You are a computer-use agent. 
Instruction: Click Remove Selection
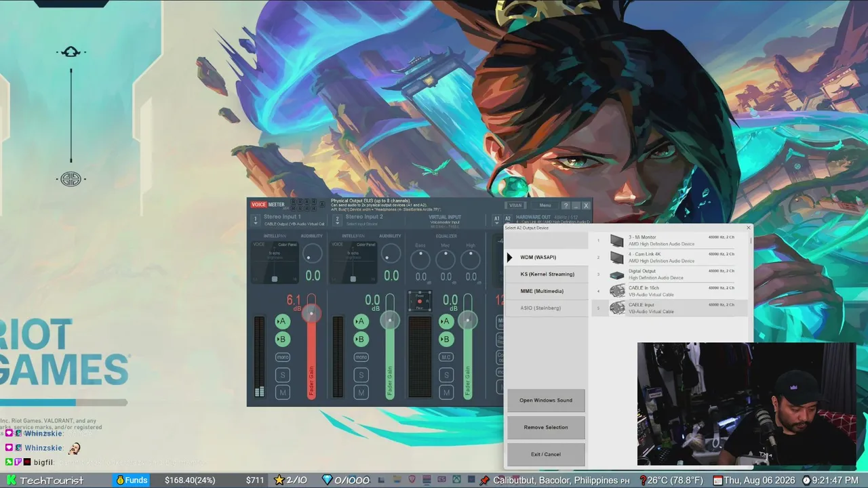pyautogui.click(x=546, y=428)
